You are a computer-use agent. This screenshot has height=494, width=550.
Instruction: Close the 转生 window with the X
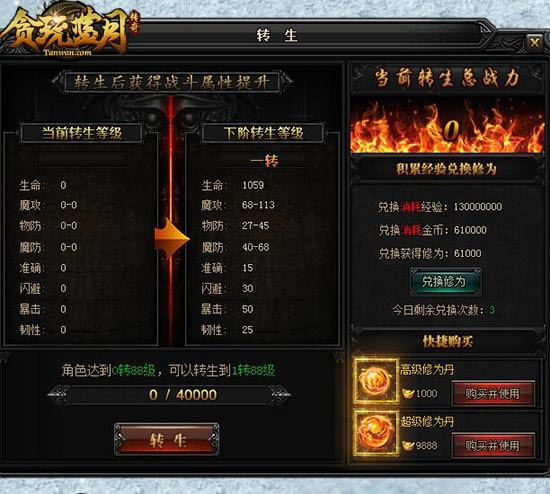click(x=534, y=43)
